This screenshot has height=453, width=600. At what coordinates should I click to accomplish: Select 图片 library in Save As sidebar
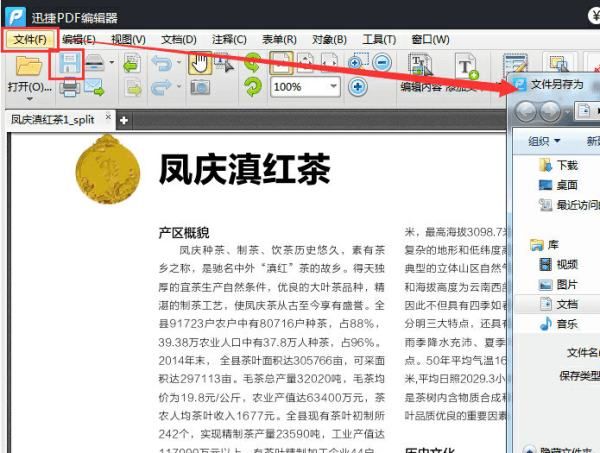(x=558, y=285)
